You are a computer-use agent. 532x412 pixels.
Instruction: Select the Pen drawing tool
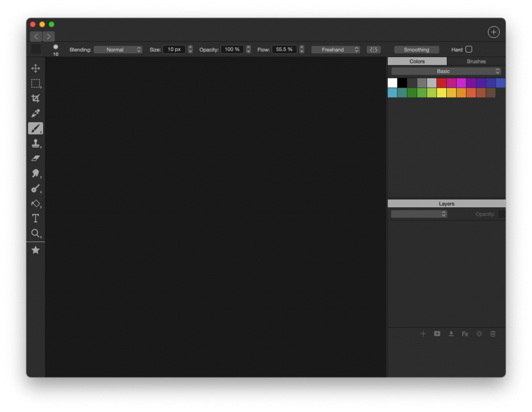(x=36, y=189)
